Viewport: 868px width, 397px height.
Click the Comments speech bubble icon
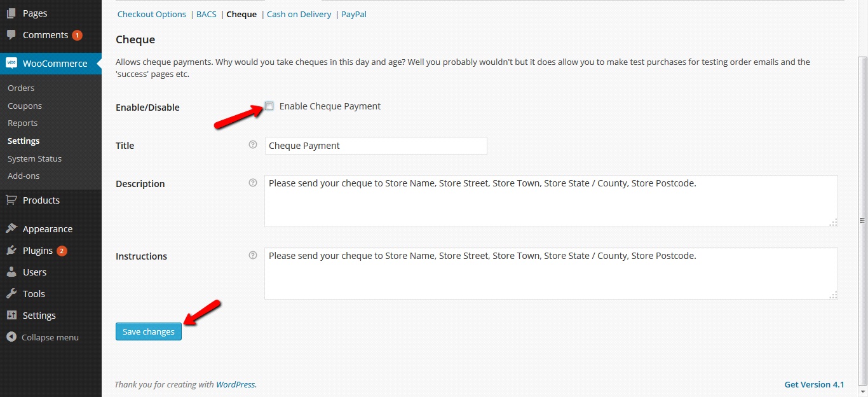tap(11, 35)
